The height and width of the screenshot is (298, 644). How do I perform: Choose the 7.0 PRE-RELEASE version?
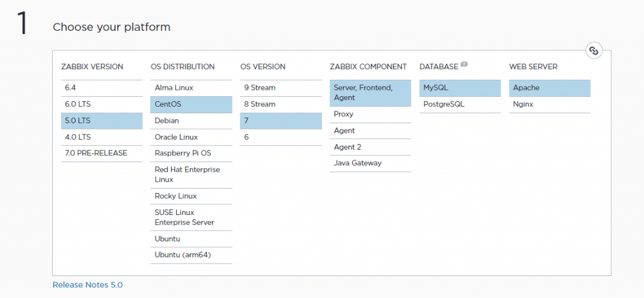pos(101,153)
